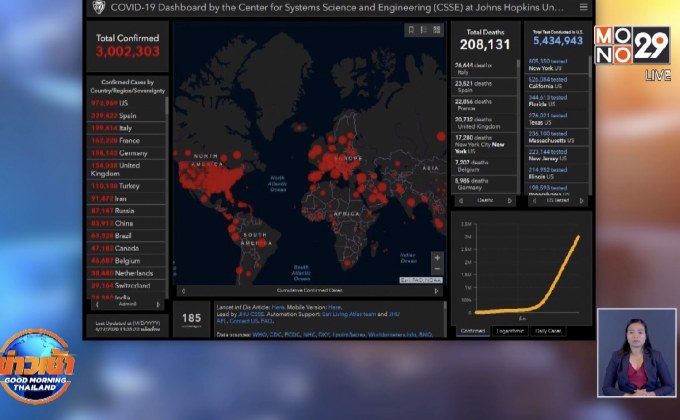The width and height of the screenshot is (680, 420).
Task: Select Spain in confirmed cases list
Action: pos(126,115)
